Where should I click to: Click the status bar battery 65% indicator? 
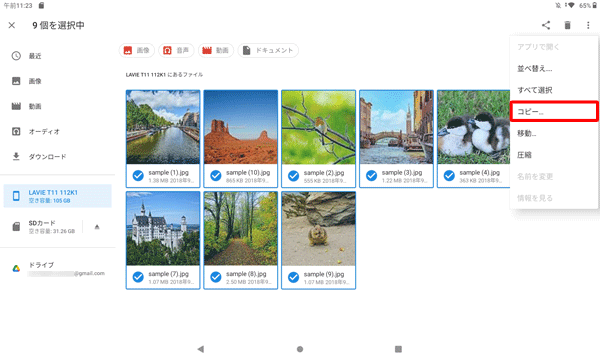point(587,5)
